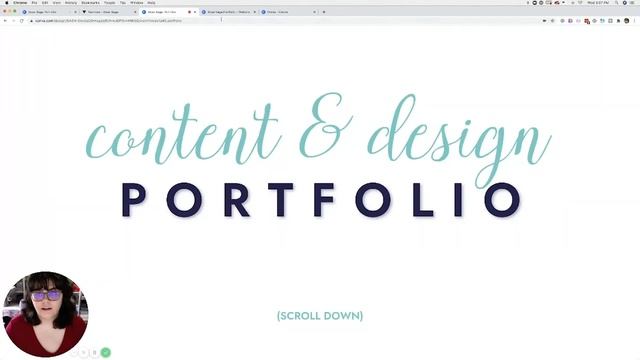Open the Bookmarks menu

pyautogui.click(x=90, y=2)
